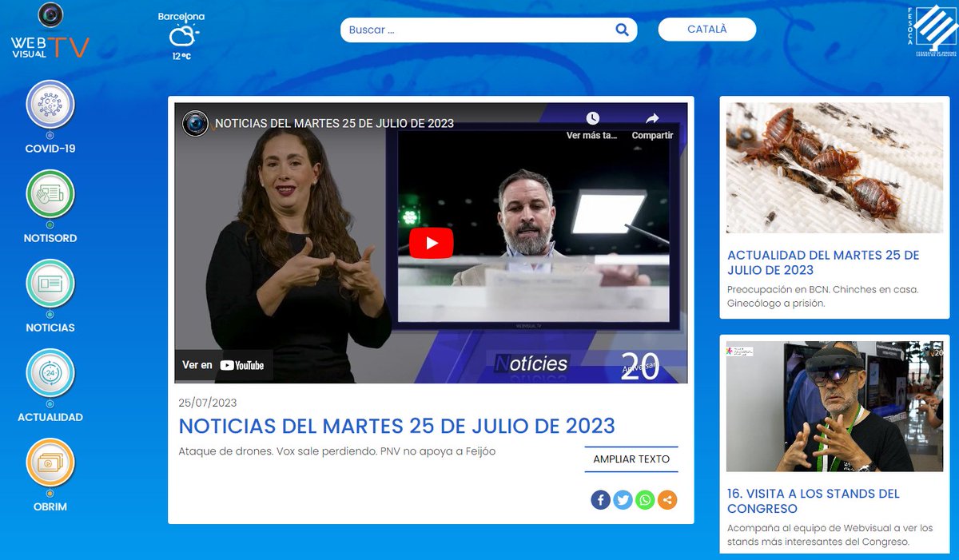The image size is (959, 560).
Task: Open the NOTISORD section icon
Action: tap(50, 193)
